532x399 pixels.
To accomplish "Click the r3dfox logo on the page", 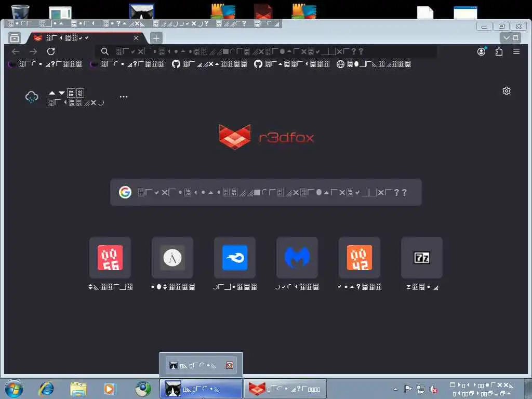I will (267, 137).
